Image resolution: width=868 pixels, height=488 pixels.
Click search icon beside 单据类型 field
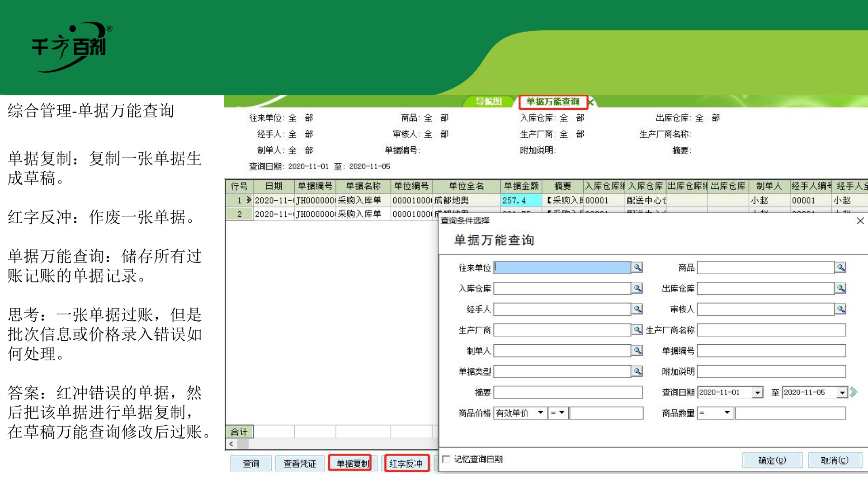[x=637, y=371]
